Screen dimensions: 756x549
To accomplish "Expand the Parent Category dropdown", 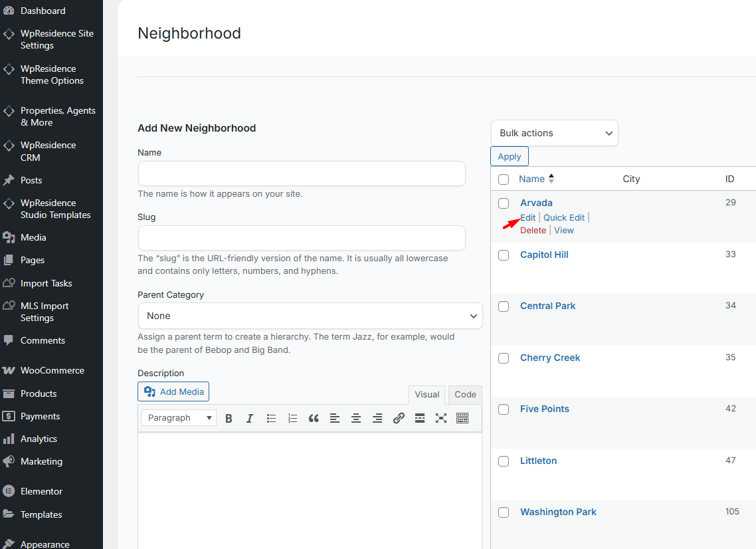I will pos(310,316).
